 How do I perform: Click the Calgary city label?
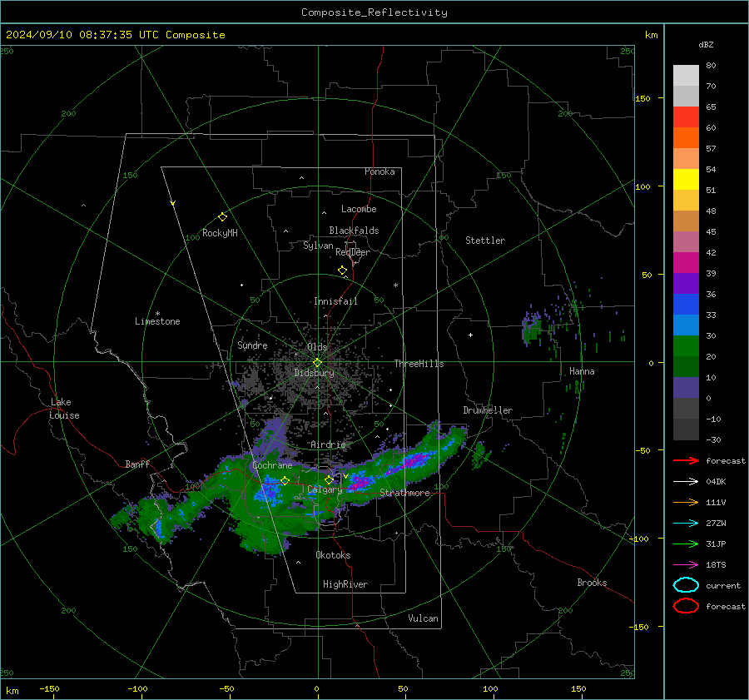coord(325,489)
